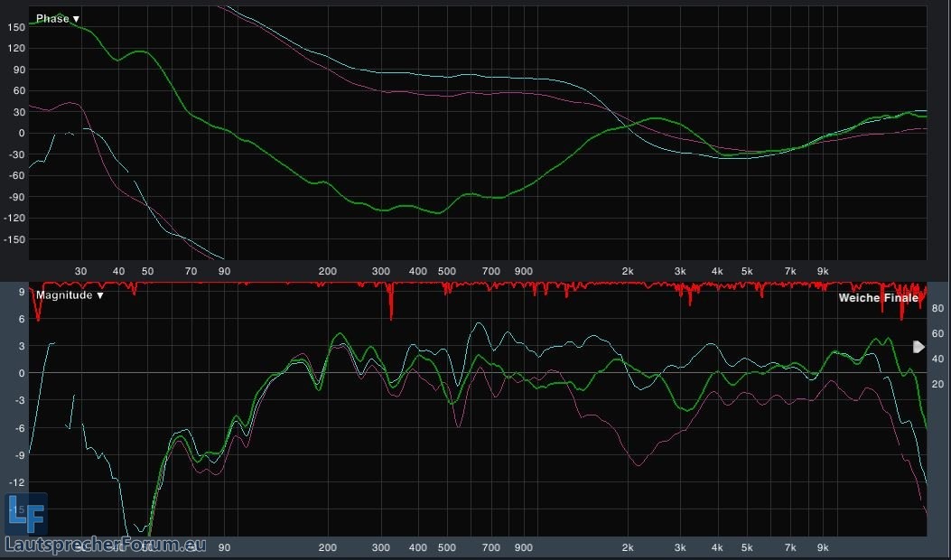Click the deep red coherence dip near 300 Hz
This screenshot has width=951, height=560.
(391, 312)
